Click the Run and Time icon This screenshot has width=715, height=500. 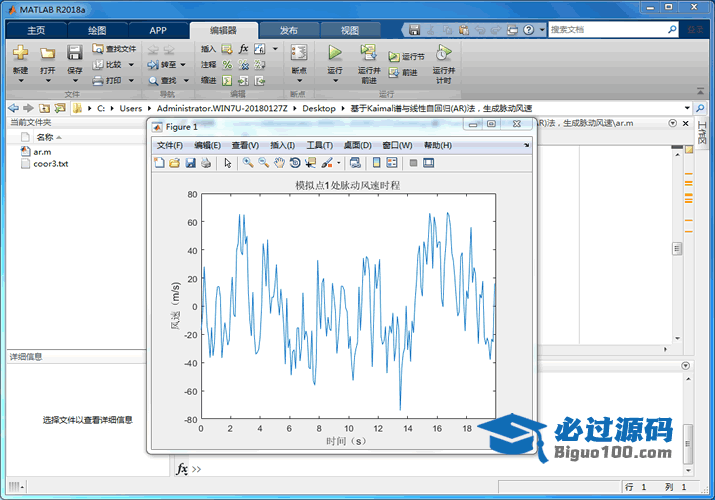pyautogui.click(x=443, y=53)
